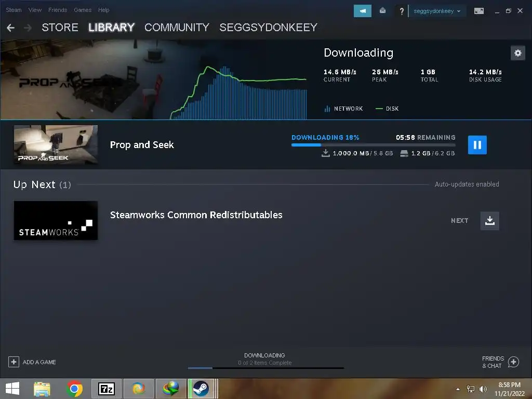This screenshot has width=532, height=399.
Task: Open the seggsydonkeey account dropdown
Action: 436,11
